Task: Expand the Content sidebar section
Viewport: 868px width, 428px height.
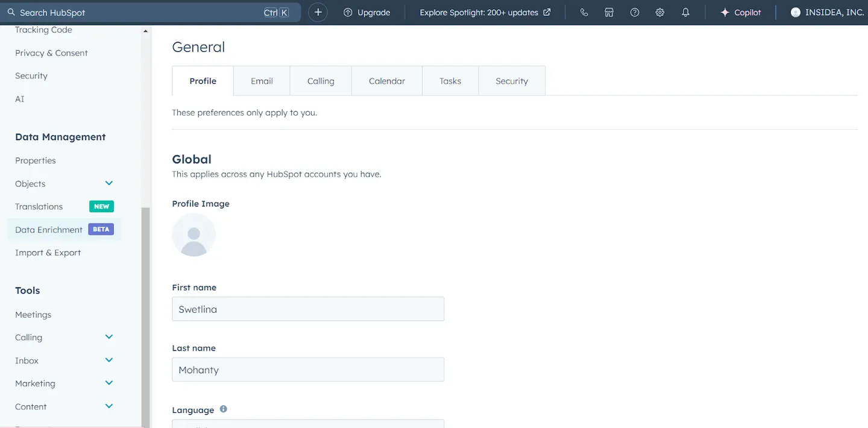Action: point(108,406)
